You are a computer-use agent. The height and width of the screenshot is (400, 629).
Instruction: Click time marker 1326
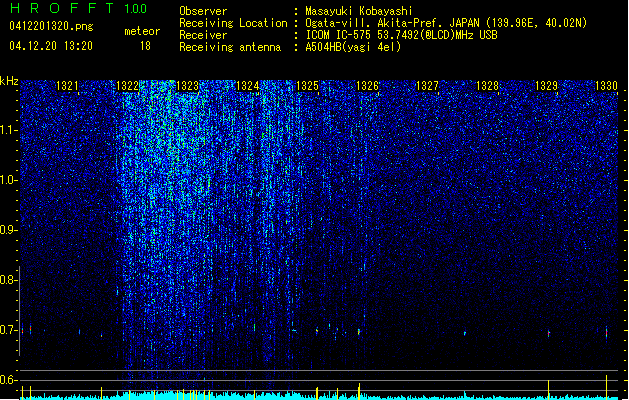click(x=367, y=86)
